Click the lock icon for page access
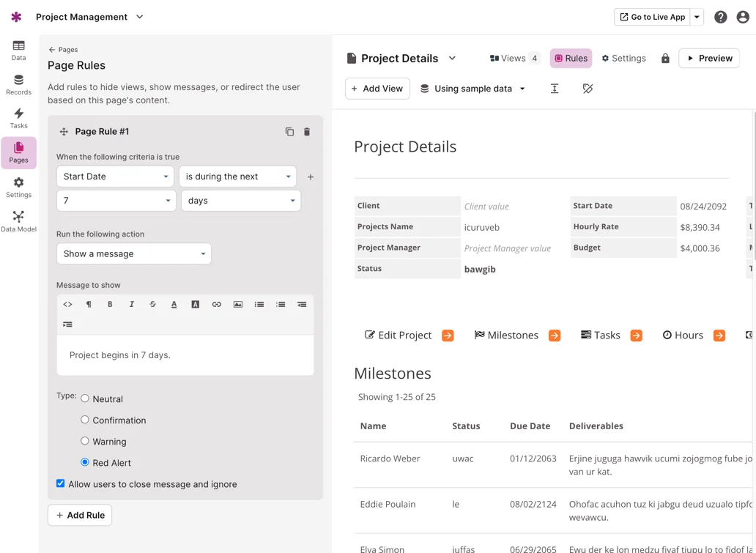Viewport: 756px width, 553px height. (665, 59)
